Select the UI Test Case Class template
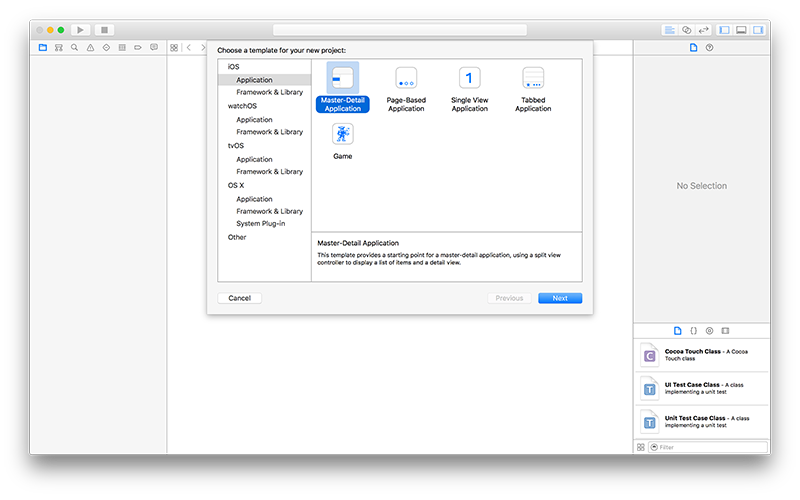This screenshot has width=800, height=500. pyautogui.click(x=703, y=389)
